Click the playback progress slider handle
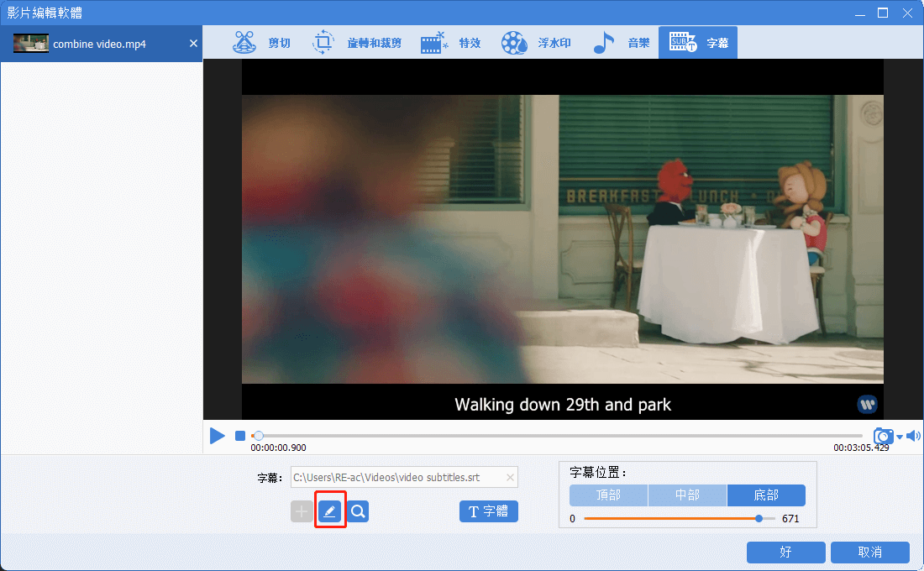Viewport: 924px width, 571px height. [258, 436]
